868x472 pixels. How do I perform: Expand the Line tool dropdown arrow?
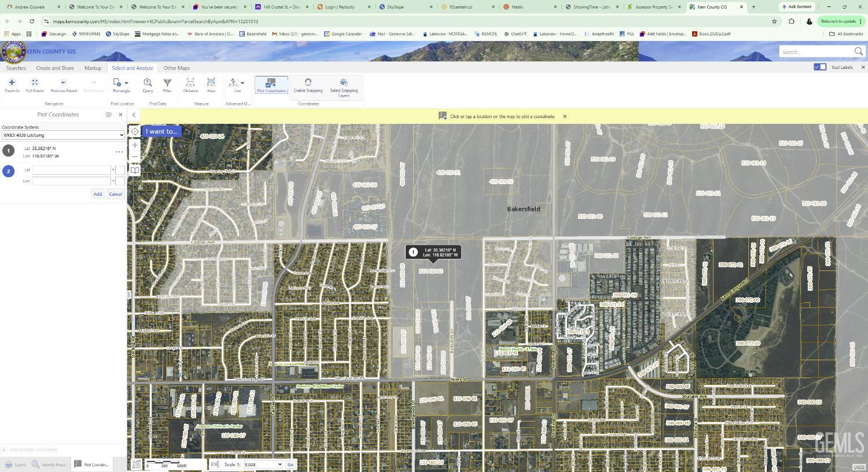coord(242,83)
